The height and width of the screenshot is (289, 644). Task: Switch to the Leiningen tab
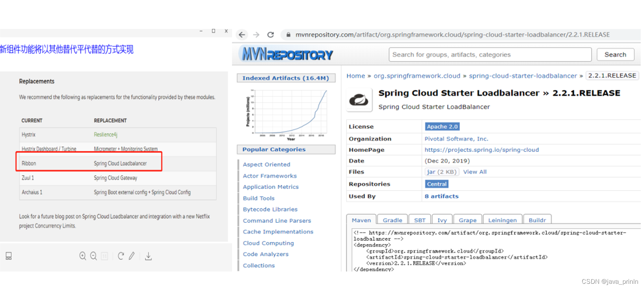(502, 220)
